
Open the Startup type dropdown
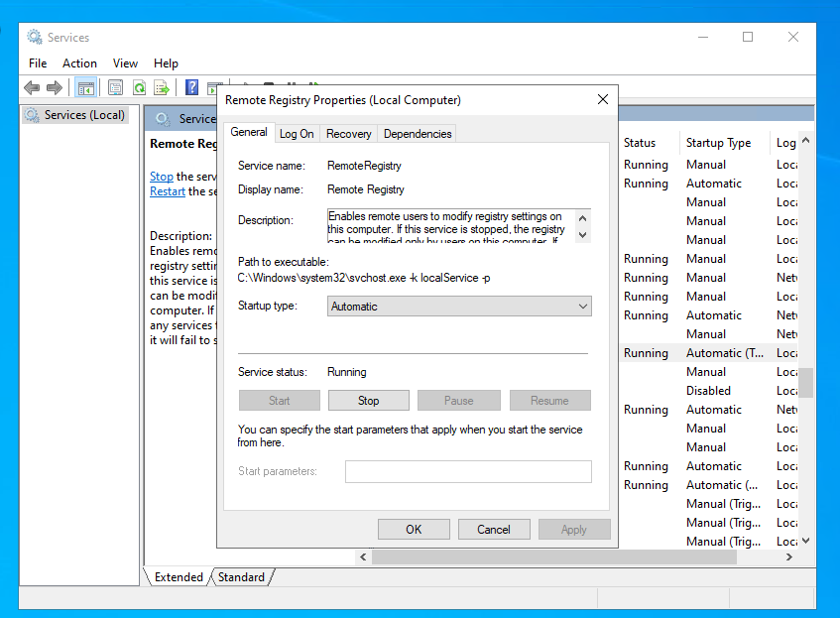pyautogui.click(x=459, y=307)
